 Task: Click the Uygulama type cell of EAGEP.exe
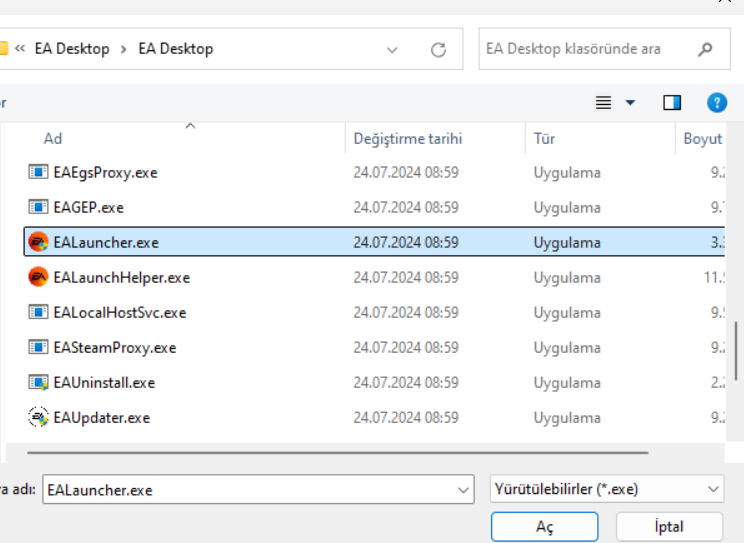(567, 208)
